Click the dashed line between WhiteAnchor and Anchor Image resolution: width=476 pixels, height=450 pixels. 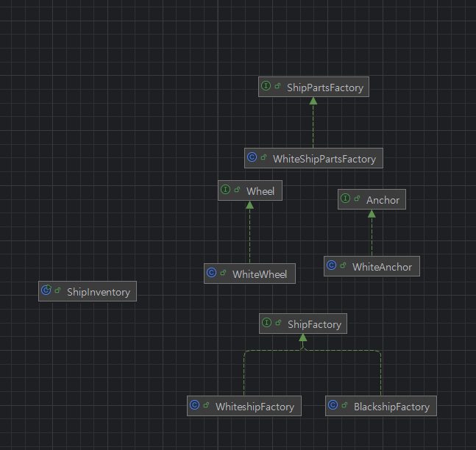click(372, 235)
